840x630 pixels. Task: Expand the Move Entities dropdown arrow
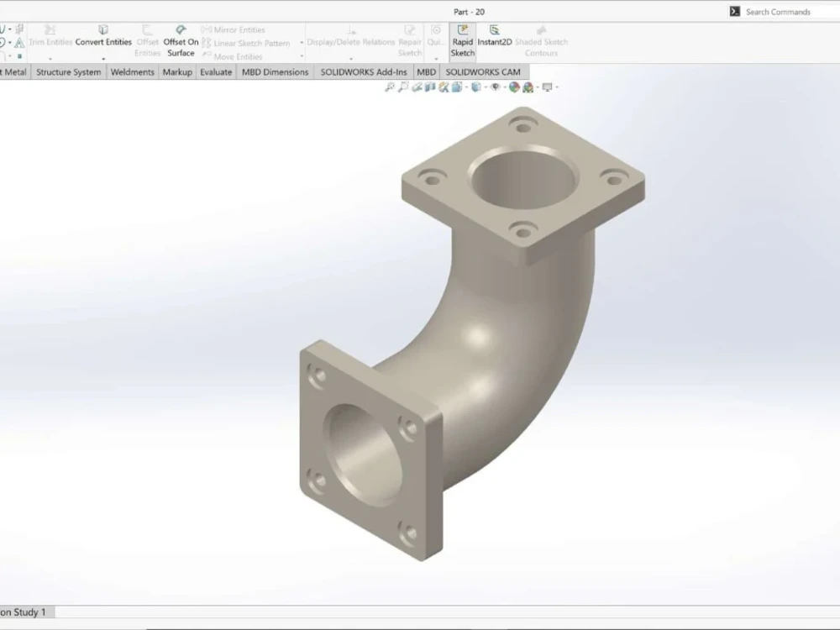click(302, 57)
